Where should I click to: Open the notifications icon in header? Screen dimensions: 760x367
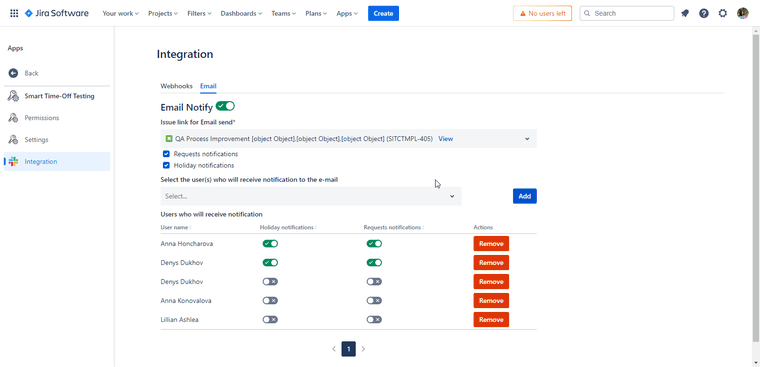[x=685, y=14]
